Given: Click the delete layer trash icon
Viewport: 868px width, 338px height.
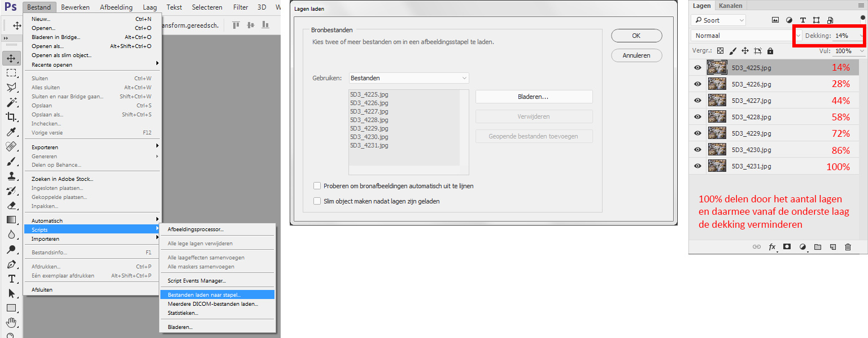Looking at the screenshot, I should [848, 247].
